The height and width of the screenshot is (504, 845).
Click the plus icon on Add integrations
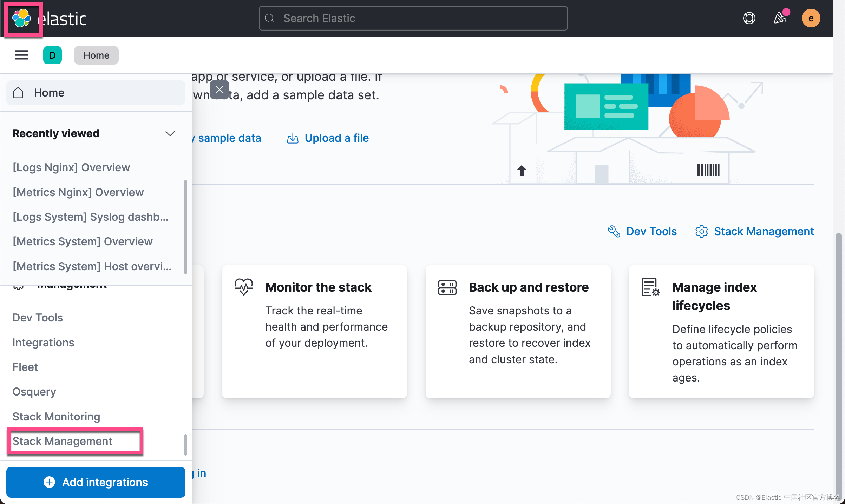tap(49, 482)
